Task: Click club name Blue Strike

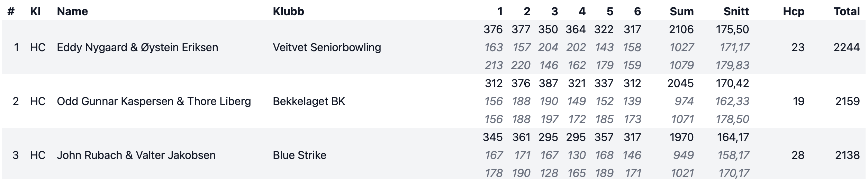Action: [299, 155]
